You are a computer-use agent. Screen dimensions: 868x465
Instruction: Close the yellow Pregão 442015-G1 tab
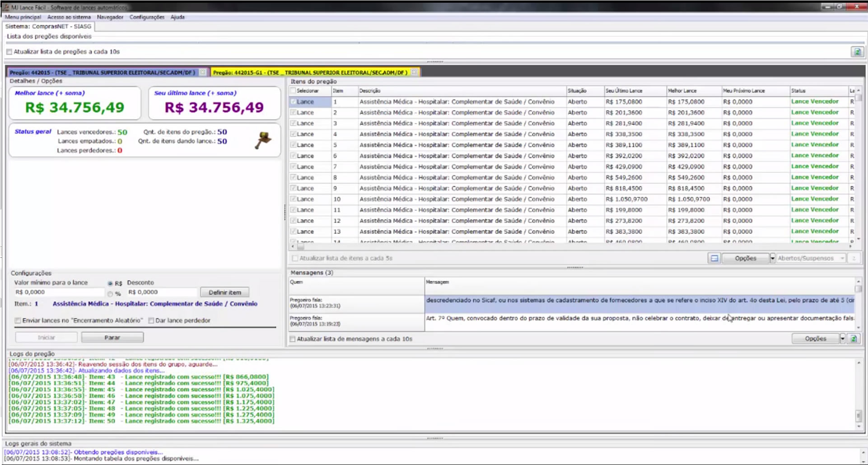pyautogui.click(x=414, y=72)
